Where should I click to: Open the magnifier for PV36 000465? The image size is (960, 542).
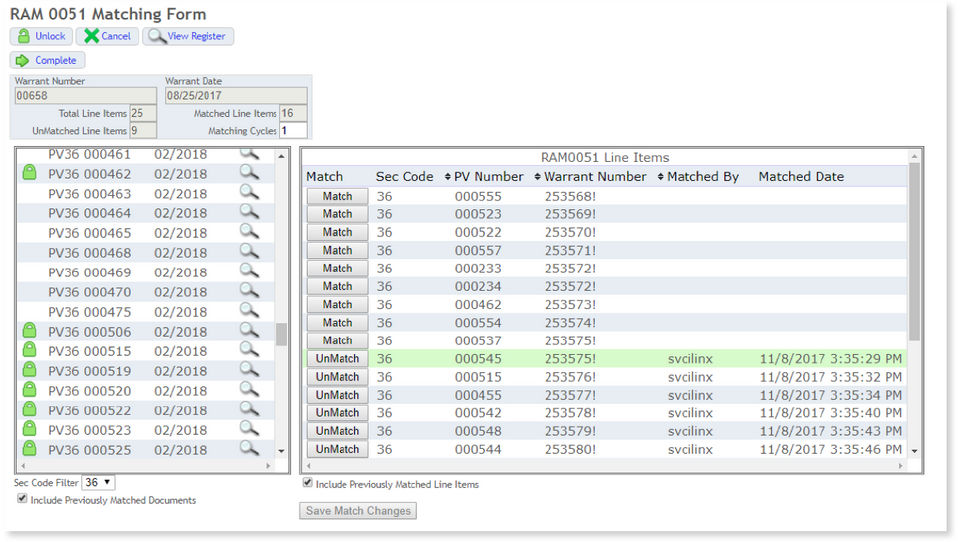click(x=248, y=233)
